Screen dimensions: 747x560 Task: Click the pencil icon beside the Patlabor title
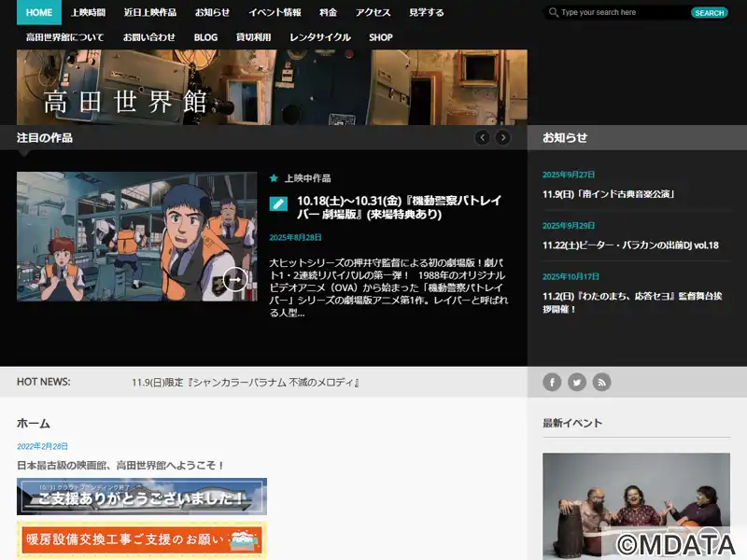[x=278, y=203]
